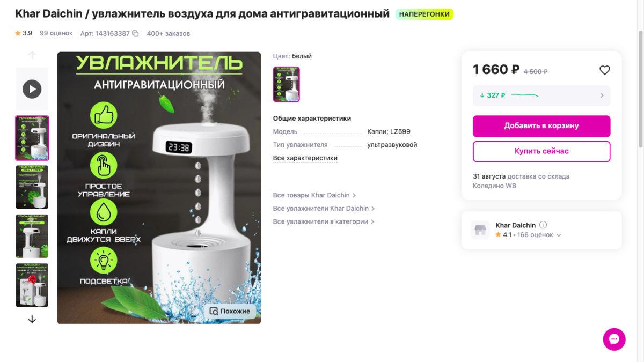This screenshot has width=644, height=362.
Task: Find similar items with Похожие button
Action: (230, 311)
